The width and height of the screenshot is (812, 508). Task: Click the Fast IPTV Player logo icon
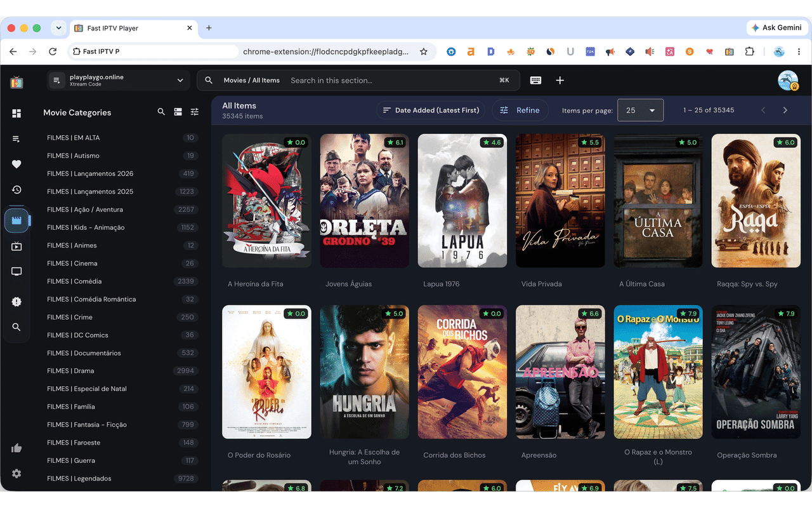[16, 82]
